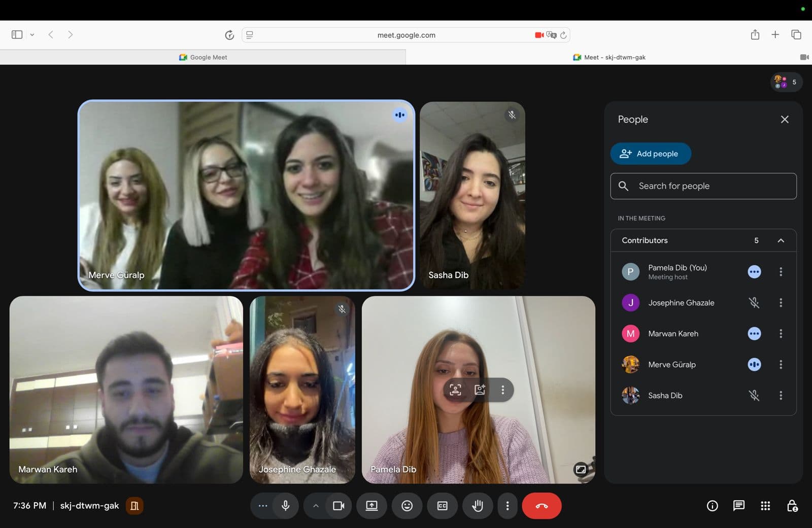This screenshot has height=528, width=812.
Task: Switch to the Google Meet tab
Action: pos(203,57)
